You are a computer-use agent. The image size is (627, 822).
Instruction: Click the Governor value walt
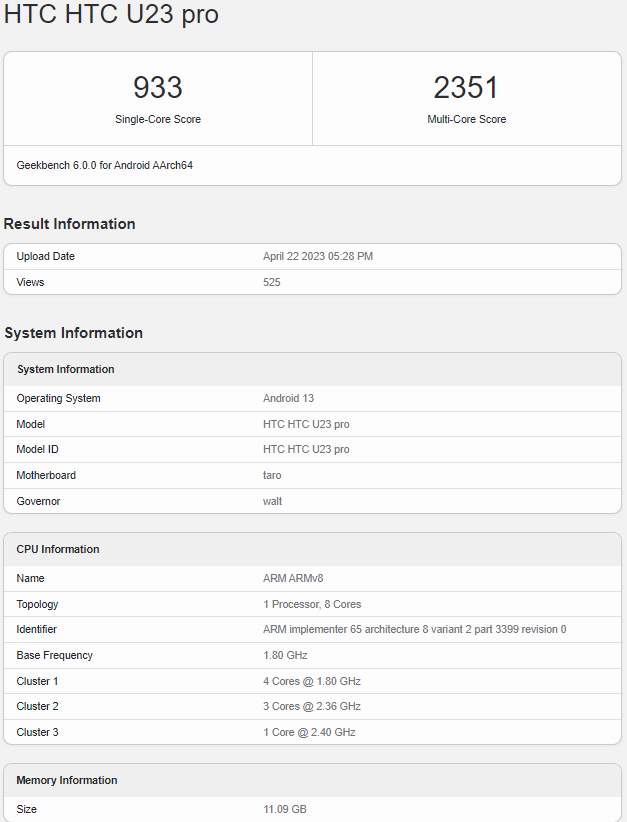[272, 501]
